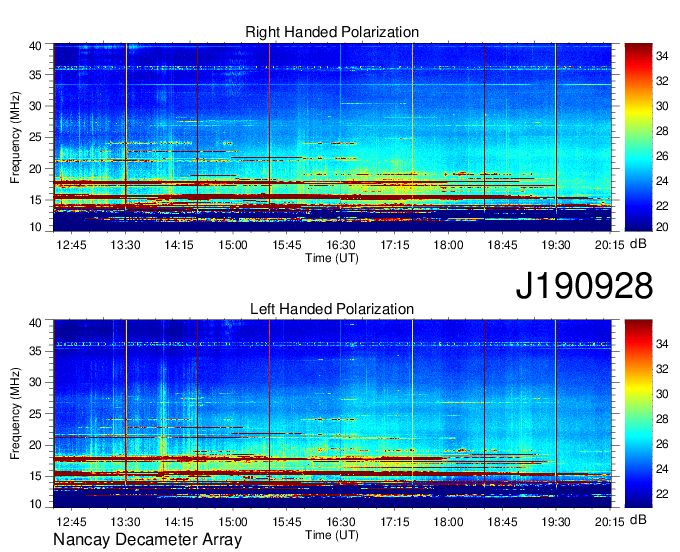Viewport: 680px width, 552px height.
Task: Click the "25" frequency tick on Right Handed plot
Action: (x=36, y=137)
